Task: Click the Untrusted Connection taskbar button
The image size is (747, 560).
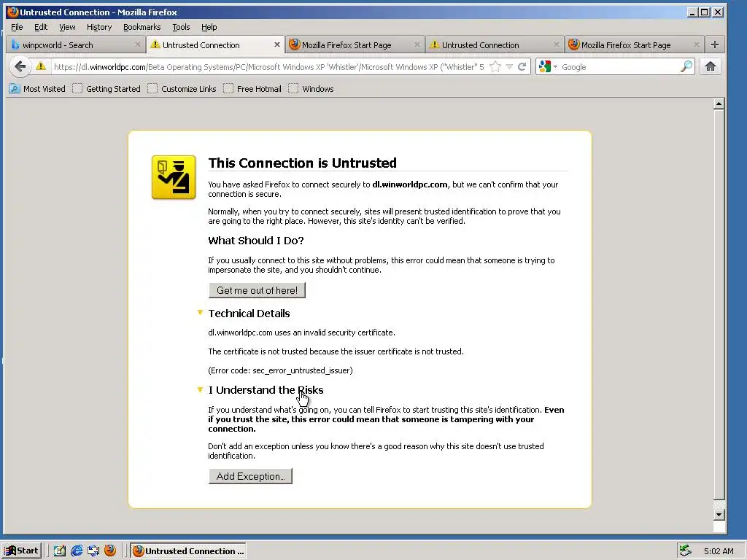Action: (188, 551)
